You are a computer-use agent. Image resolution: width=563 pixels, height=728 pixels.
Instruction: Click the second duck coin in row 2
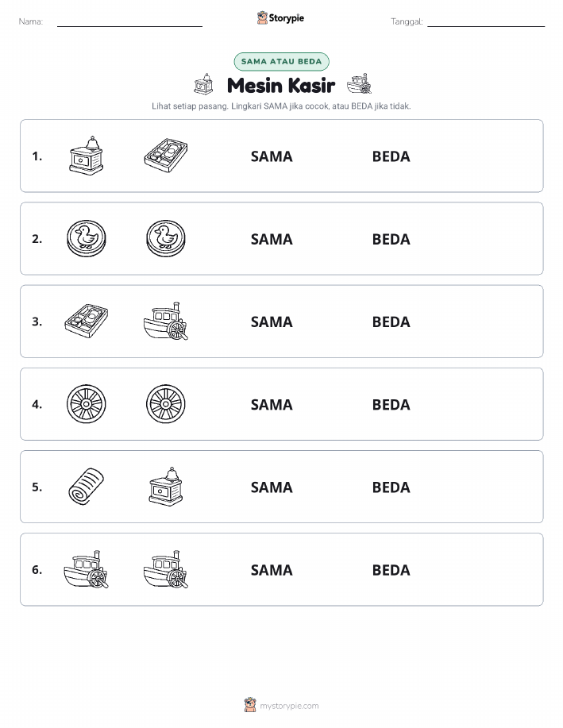point(166,239)
